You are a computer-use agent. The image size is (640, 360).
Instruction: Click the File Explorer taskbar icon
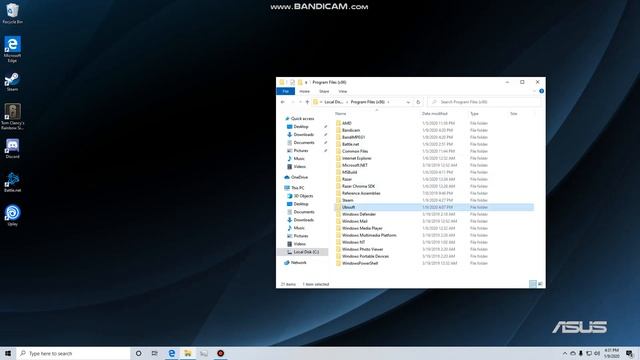coord(188,353)
